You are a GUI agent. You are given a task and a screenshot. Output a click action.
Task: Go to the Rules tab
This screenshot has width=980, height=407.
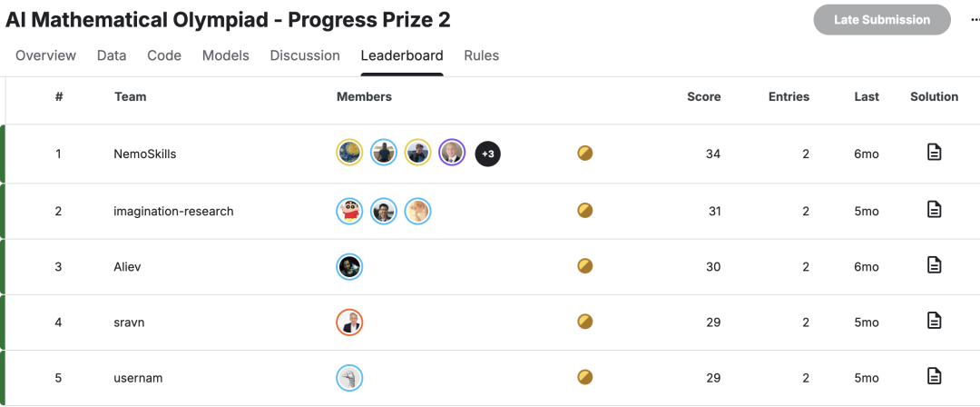481,55
